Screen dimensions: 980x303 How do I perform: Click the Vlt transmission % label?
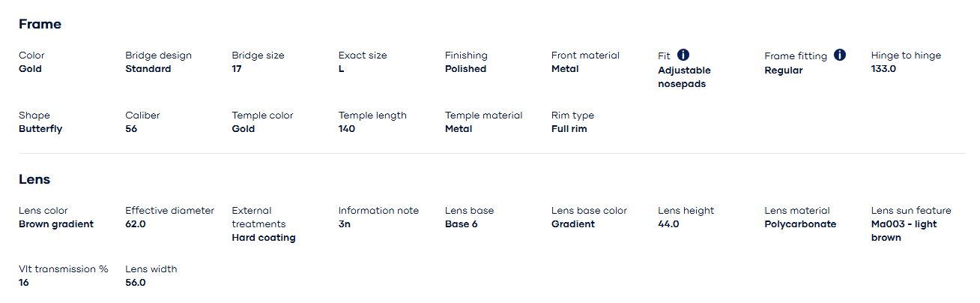point(64,269)
